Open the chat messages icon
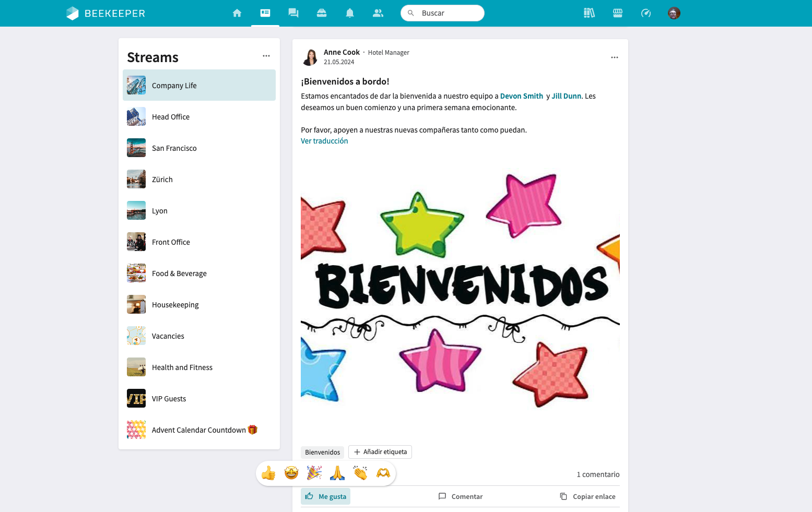 coord(293,13)
